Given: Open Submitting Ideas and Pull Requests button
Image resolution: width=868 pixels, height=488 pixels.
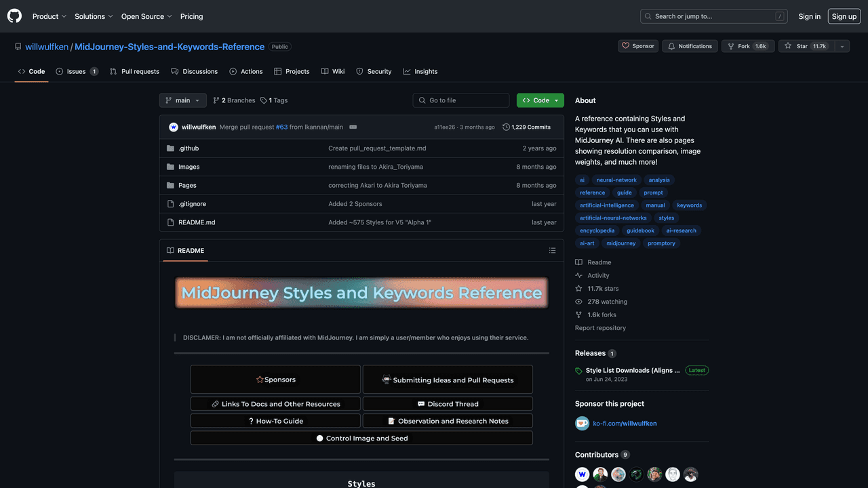Looking at the screenshot, I should pyautogui.click(x=448, y=380).
